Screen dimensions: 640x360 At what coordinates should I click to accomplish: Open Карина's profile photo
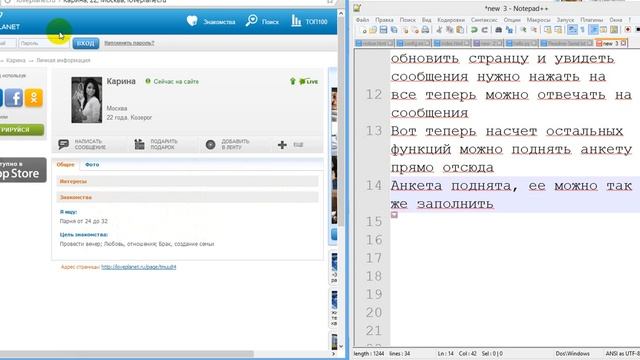pyautogui.click(x=87, y=100)
